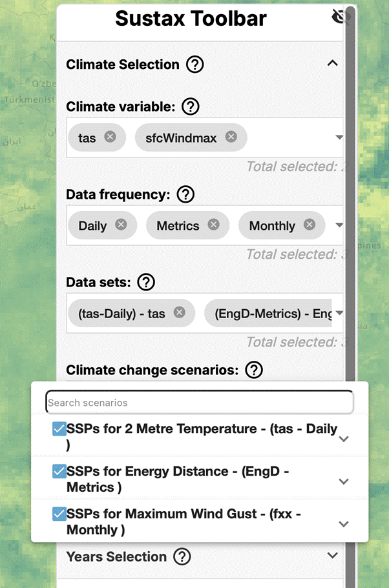389x588 pixels.
Task: Remove the Metrics frequency chip
Action: [213, 225]
